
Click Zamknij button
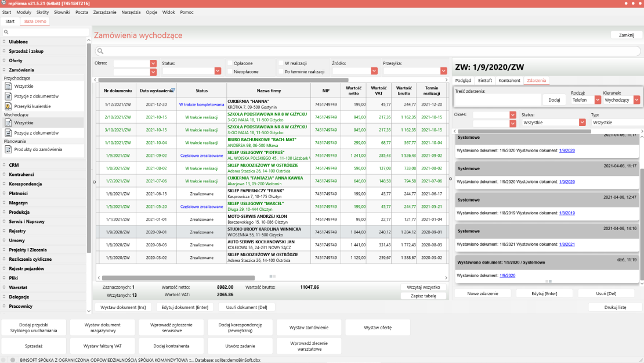(626, 35)
